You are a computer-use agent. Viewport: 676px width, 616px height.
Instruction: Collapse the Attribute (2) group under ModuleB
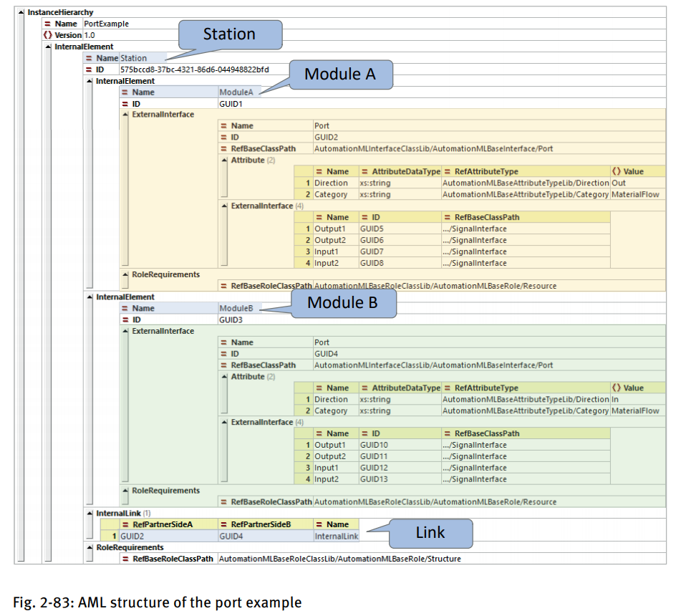[223, 376]
